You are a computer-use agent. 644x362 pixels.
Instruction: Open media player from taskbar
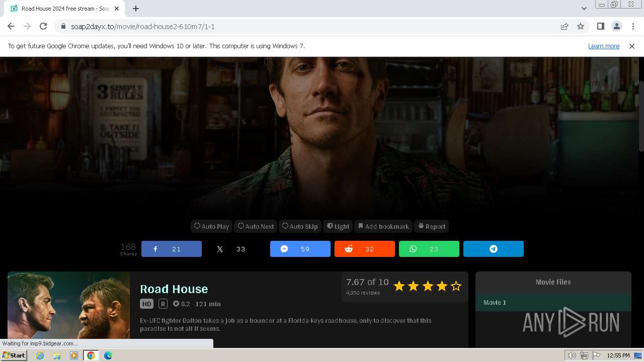pos(74,355)
